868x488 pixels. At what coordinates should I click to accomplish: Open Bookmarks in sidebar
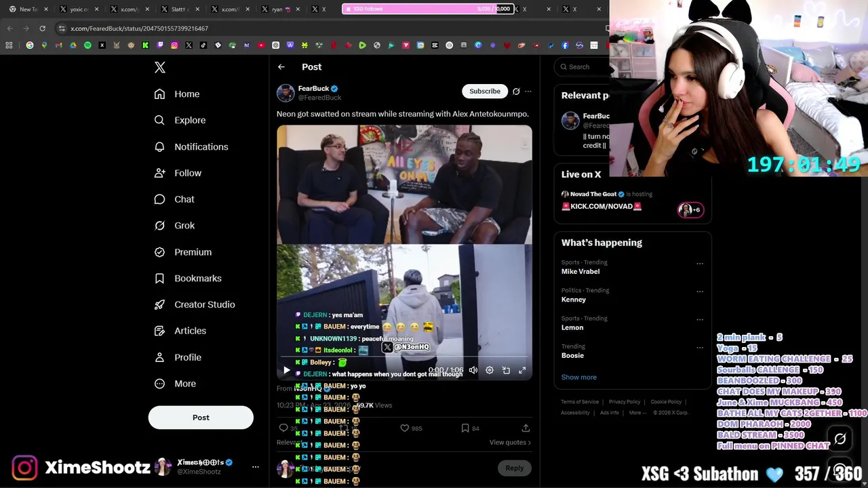coord(188,279)
